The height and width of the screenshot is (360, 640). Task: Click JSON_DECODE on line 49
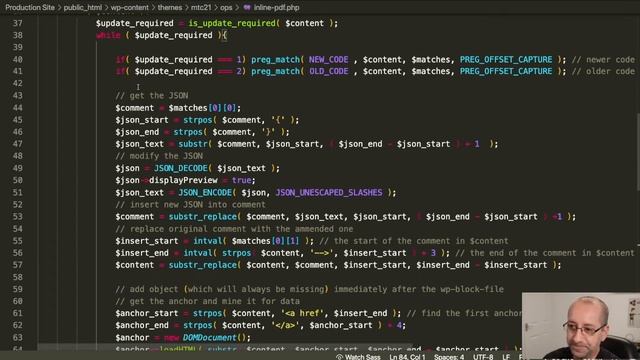pyautogui.click(x=180, y=168)
